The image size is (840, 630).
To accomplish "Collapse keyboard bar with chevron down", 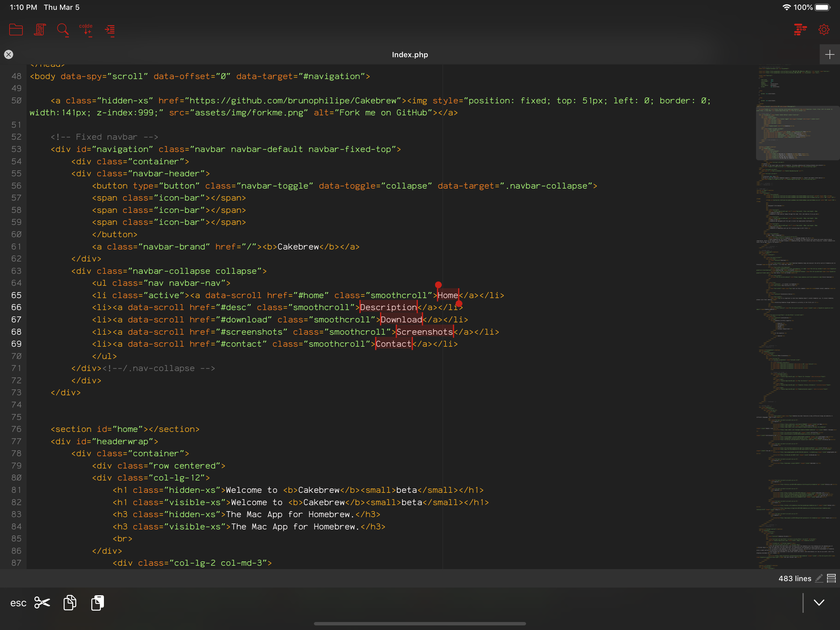I will pyautogui.click(x=819, y=603).
